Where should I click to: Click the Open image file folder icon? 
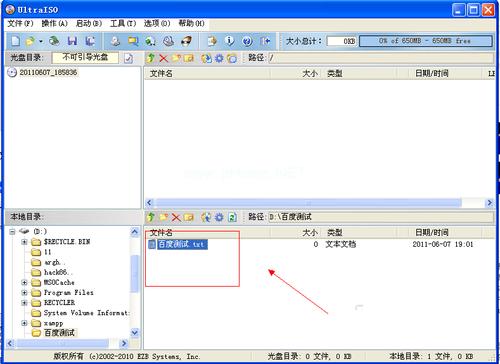pos(30,41)
